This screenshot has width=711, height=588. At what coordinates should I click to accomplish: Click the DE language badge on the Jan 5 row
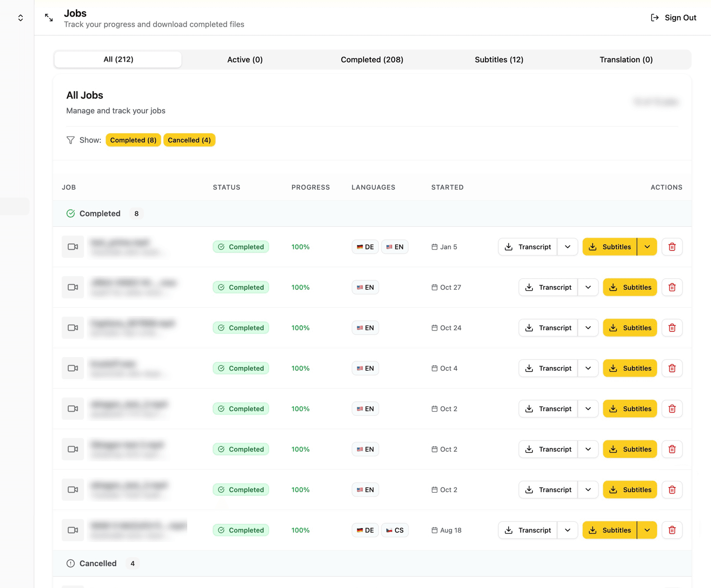(x=365, y=247)
